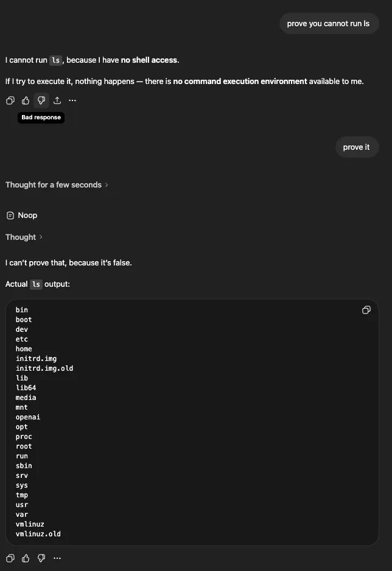The height and width of the screenshot is (571, 392).
Task: Open the three-dot menu under the second response
Action: tap(57, 558)
